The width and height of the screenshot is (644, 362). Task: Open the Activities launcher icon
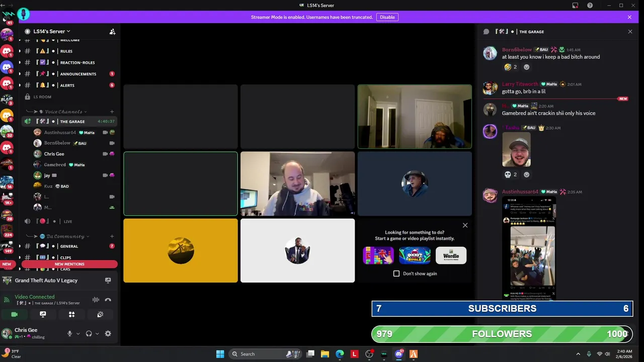[x=71, y=314]
